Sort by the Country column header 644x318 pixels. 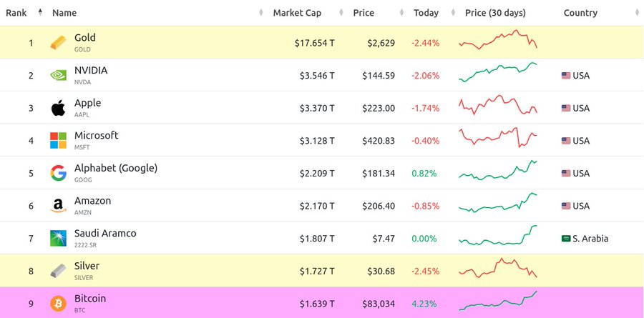point(580,13)
